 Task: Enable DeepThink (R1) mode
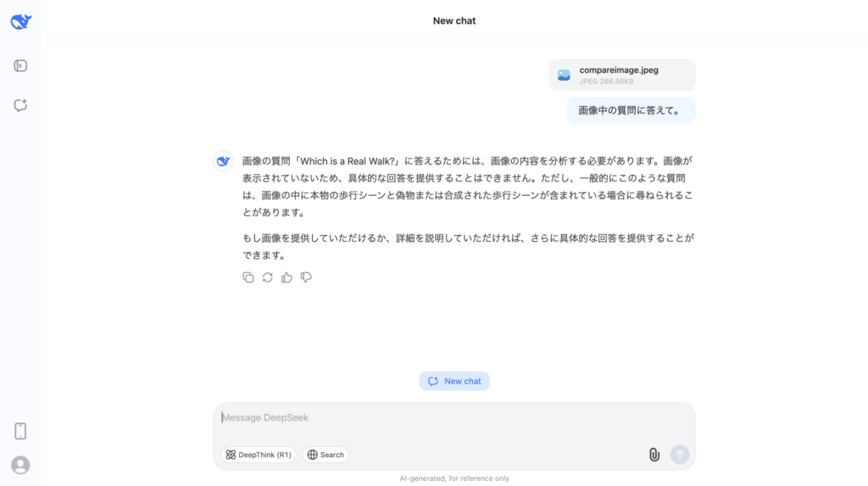(x=259, y=455)
